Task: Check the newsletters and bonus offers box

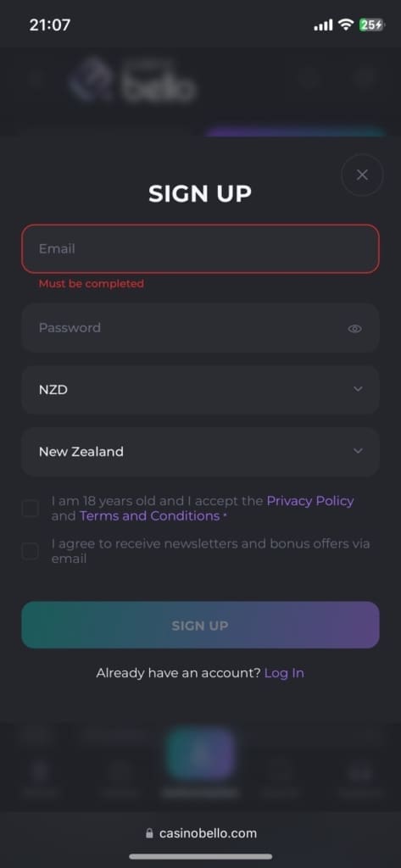Action: point(30,551)
